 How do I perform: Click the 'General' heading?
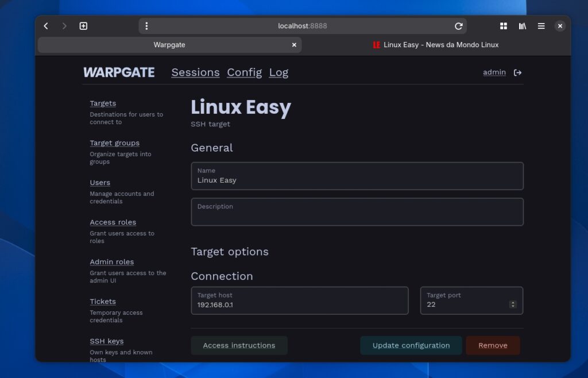click(x=211, y=148)
